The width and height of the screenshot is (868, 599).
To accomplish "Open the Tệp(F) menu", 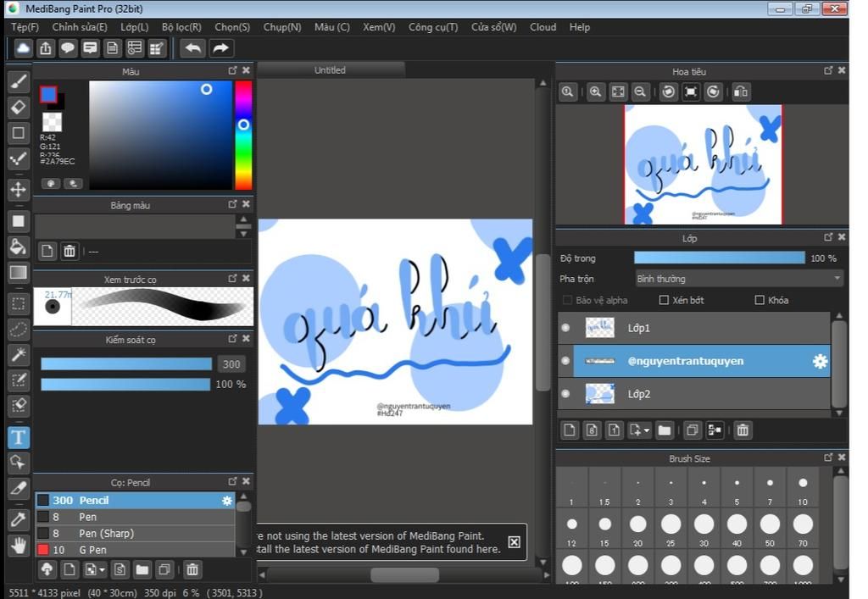I will (25, 27).
